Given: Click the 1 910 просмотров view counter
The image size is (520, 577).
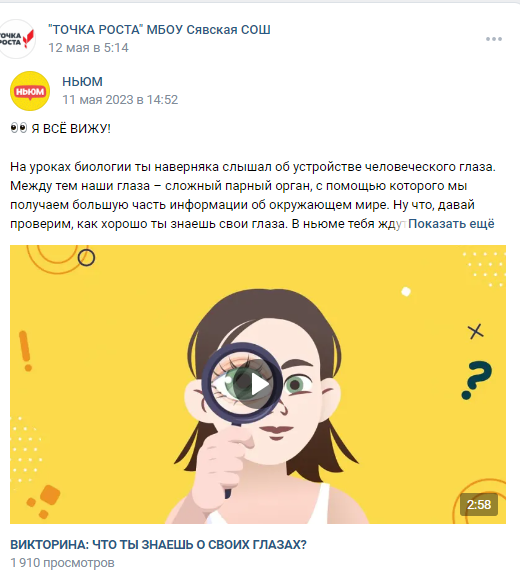Looking at the screenshot, I should (x=62, y=563).
